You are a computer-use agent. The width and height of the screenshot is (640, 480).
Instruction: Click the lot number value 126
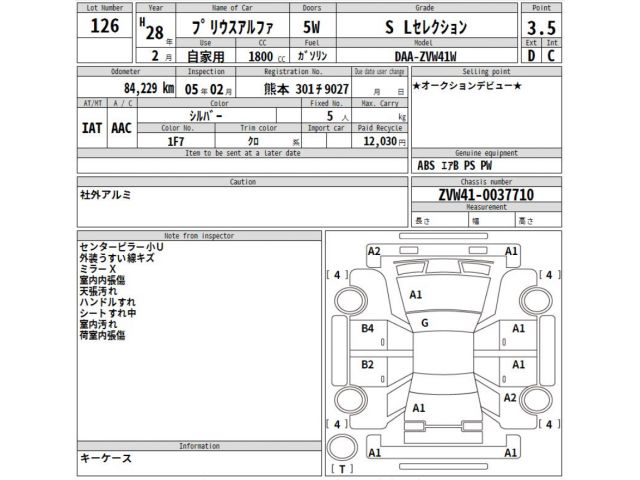(x=105, y=26)
